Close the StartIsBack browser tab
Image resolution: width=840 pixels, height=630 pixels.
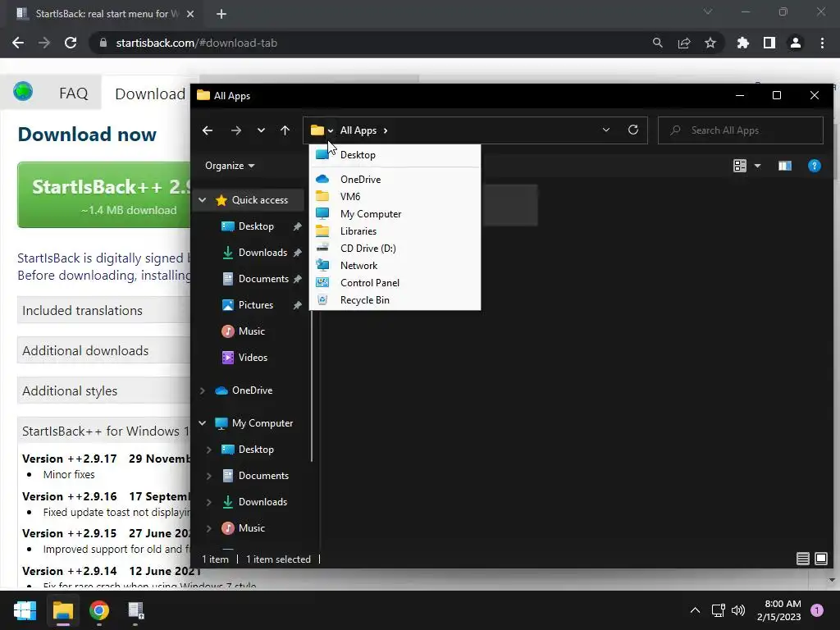190,14
